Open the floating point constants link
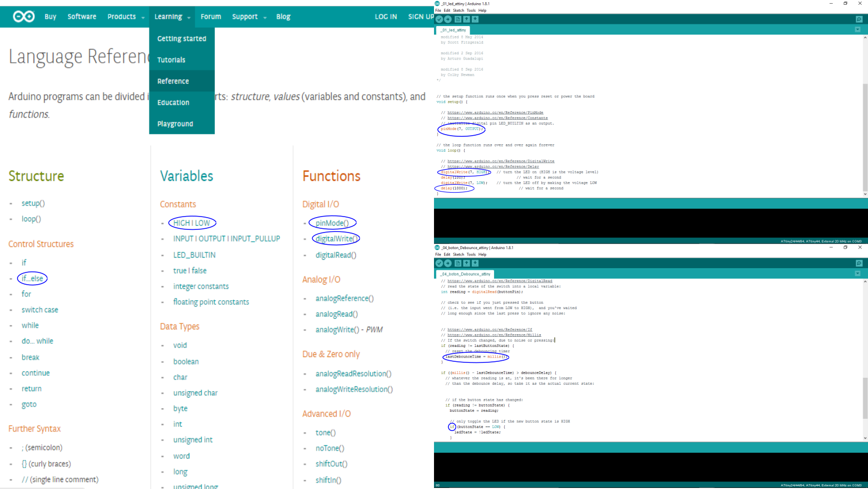868x489 pixels. click(211, 302)
